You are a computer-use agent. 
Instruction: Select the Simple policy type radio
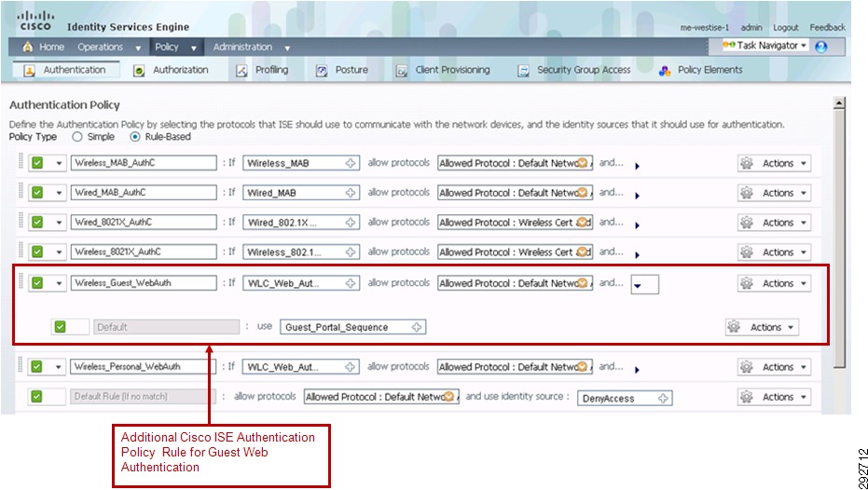point(77,137)
